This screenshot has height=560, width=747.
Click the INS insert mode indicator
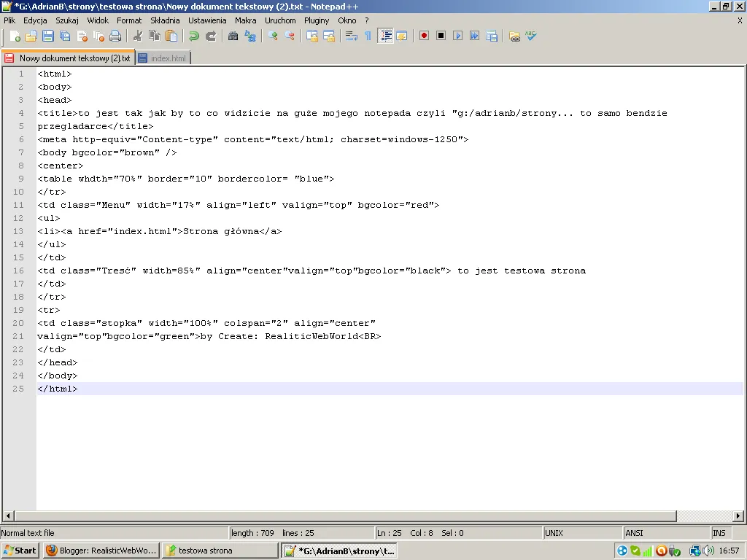click(x=719, y=533)
